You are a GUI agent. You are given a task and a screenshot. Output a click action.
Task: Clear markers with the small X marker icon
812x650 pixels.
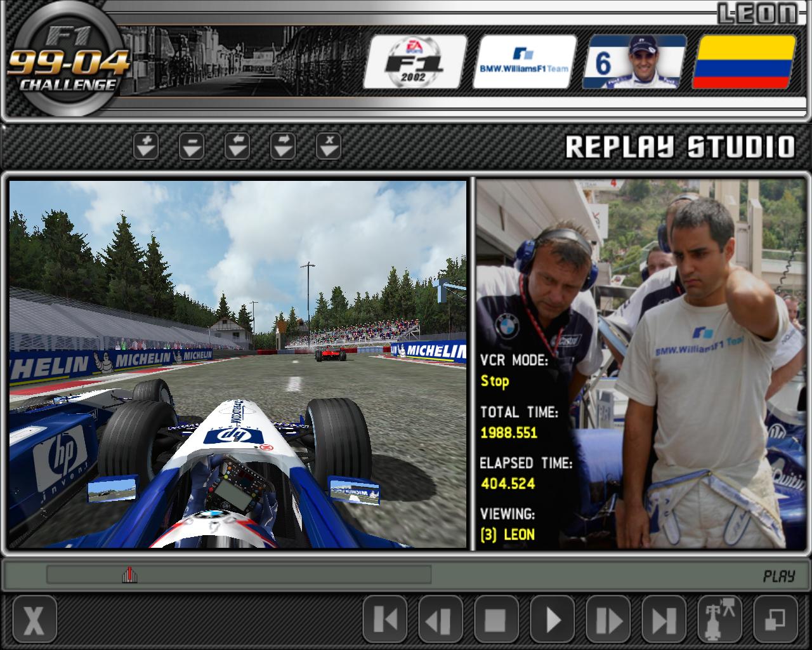(329, 146)
